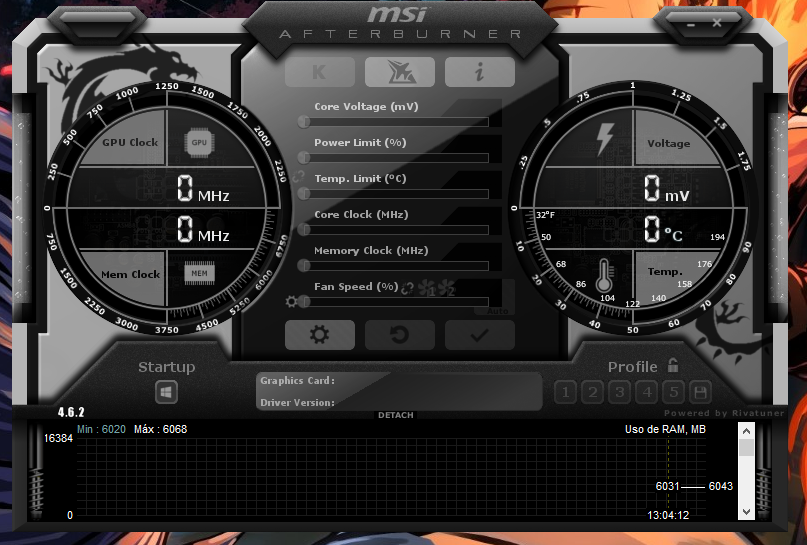Open the information i button
This screenshot has height=545, width=807.
(480, 72)
